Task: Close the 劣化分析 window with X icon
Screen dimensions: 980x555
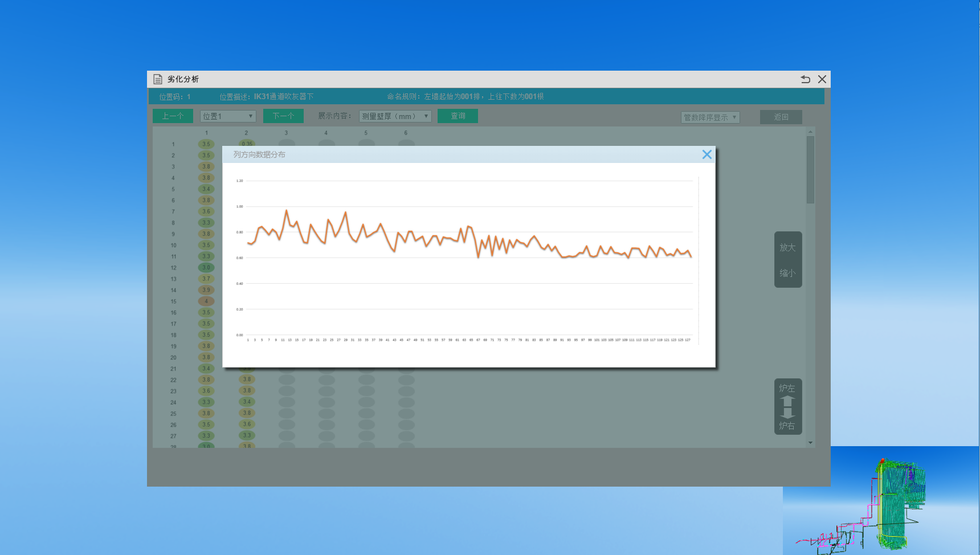Action: coord(822,79)
